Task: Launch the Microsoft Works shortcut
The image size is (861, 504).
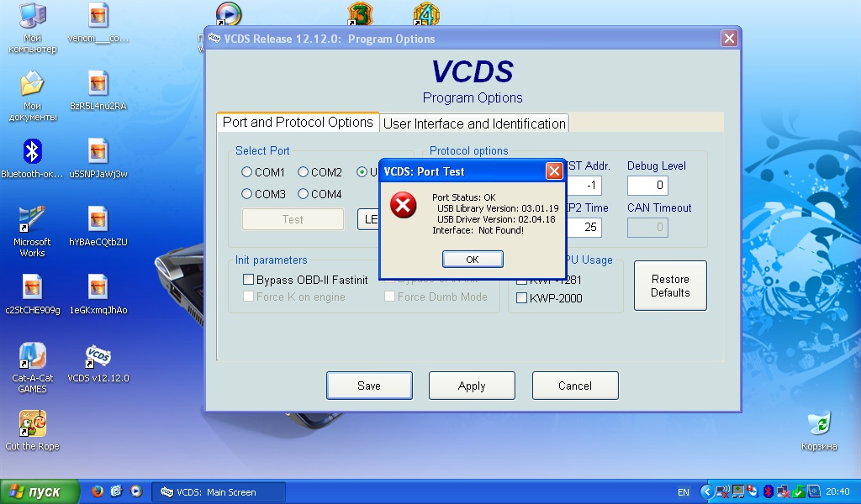Action: (33, 232)
